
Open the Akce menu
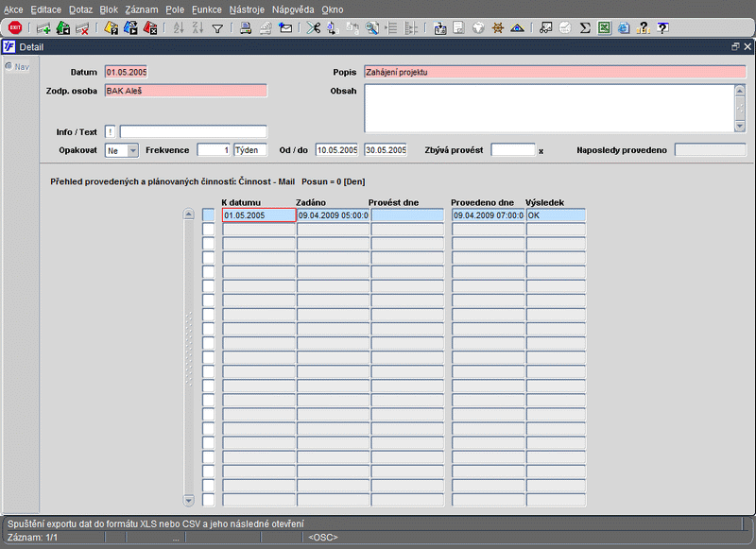(13, 9)
